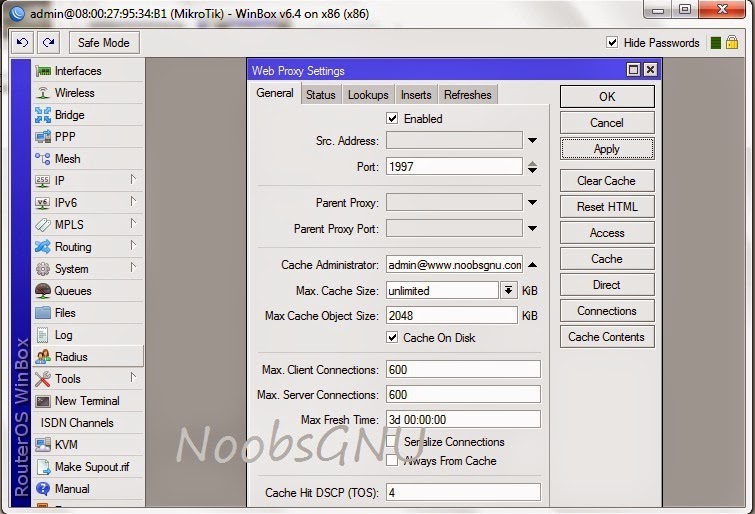Expand the Parent Proxy field arrow

click(x=532, y=202)
